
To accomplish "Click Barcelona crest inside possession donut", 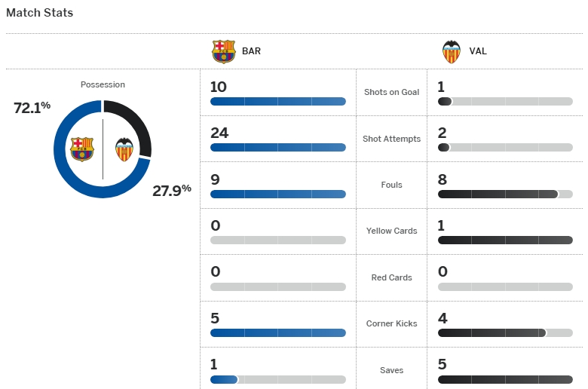I will (x=82, y=149).
